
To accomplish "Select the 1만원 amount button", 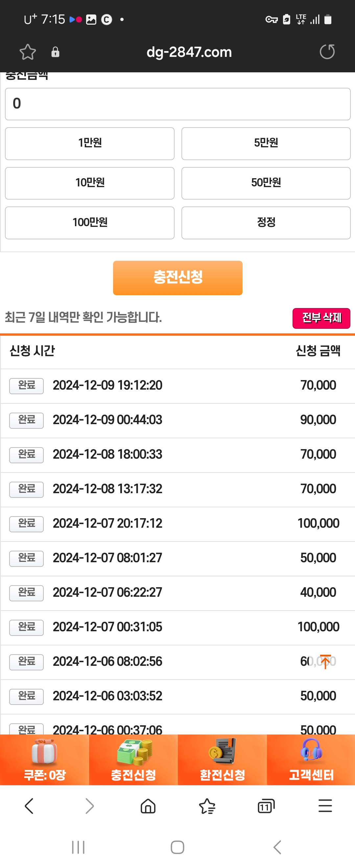I will coord(90,144).
